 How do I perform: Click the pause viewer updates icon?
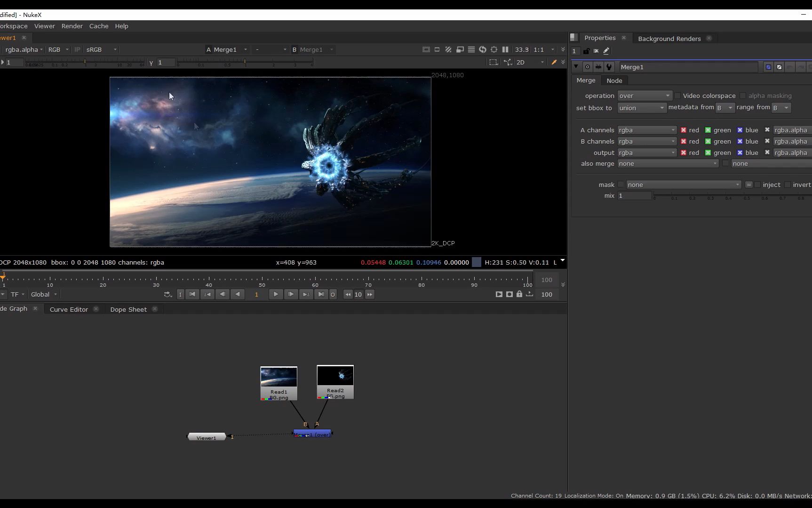point(505,49)
